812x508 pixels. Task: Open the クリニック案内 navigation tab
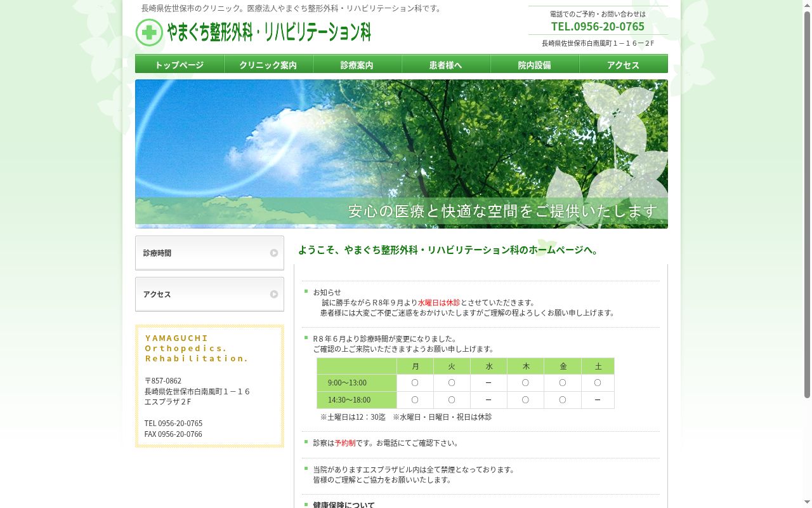(x=268, y=64)
